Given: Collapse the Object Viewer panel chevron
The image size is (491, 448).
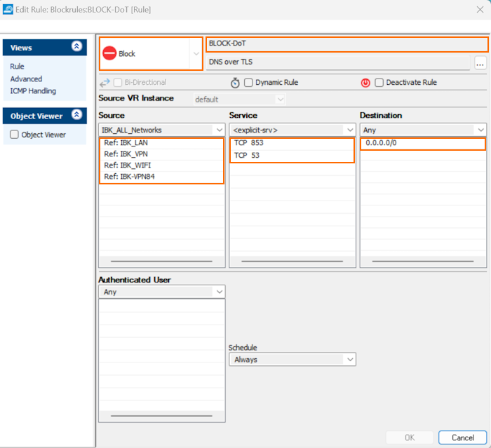Looking at the screenshot, I should point(76,116).
